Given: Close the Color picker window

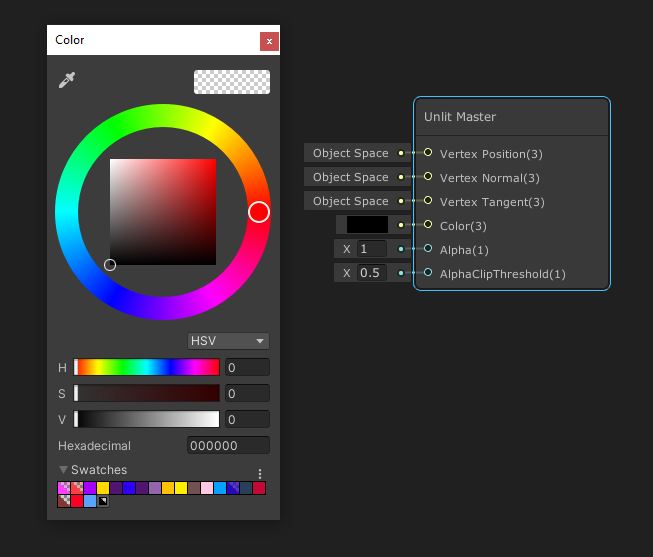Looking at the screenshot, I should coord(268,41).
